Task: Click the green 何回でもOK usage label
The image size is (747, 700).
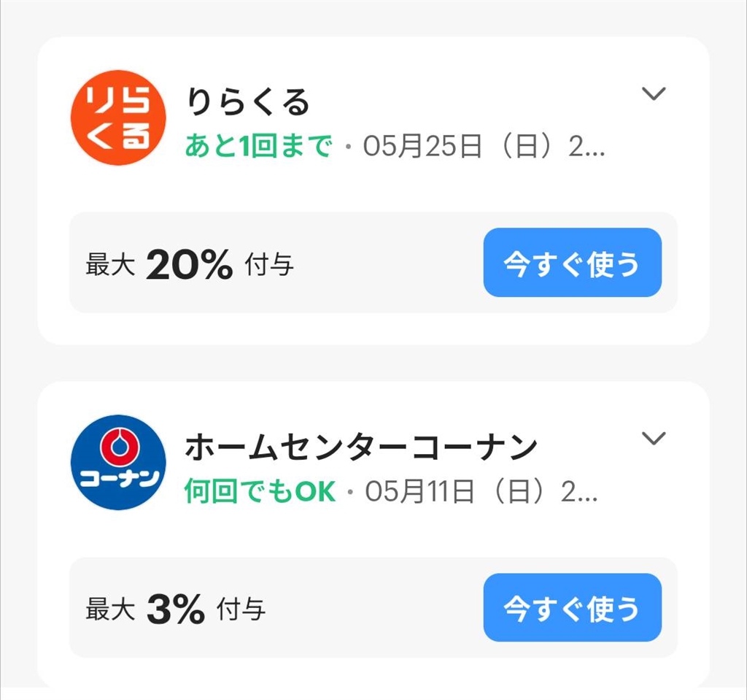Action: tap(260, 492)
